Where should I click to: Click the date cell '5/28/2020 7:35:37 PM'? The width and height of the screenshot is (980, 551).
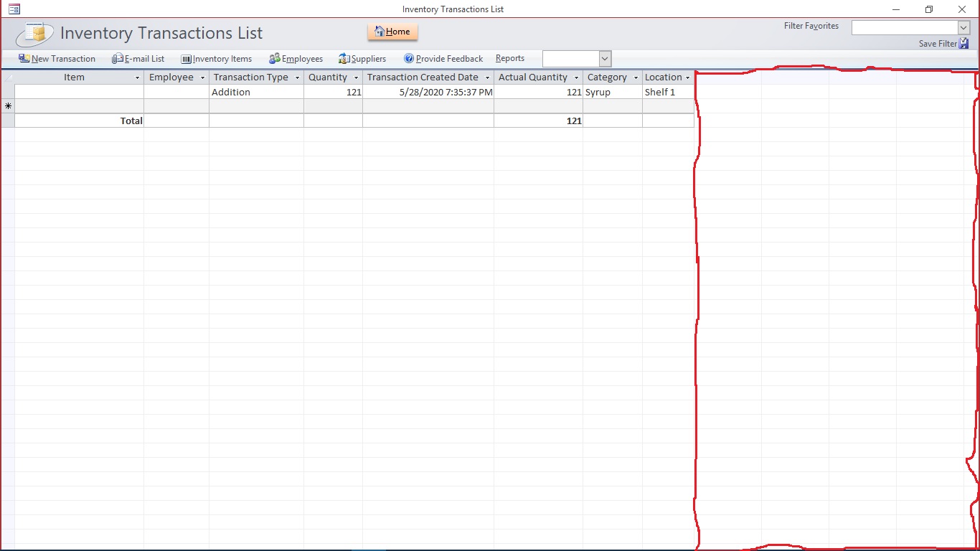click(x=428, y=92)
